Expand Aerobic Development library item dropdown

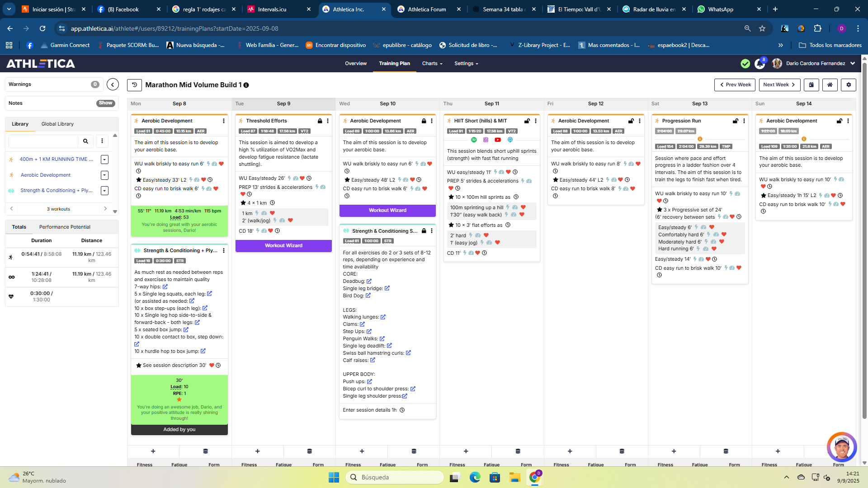click(x=104, y=175)
